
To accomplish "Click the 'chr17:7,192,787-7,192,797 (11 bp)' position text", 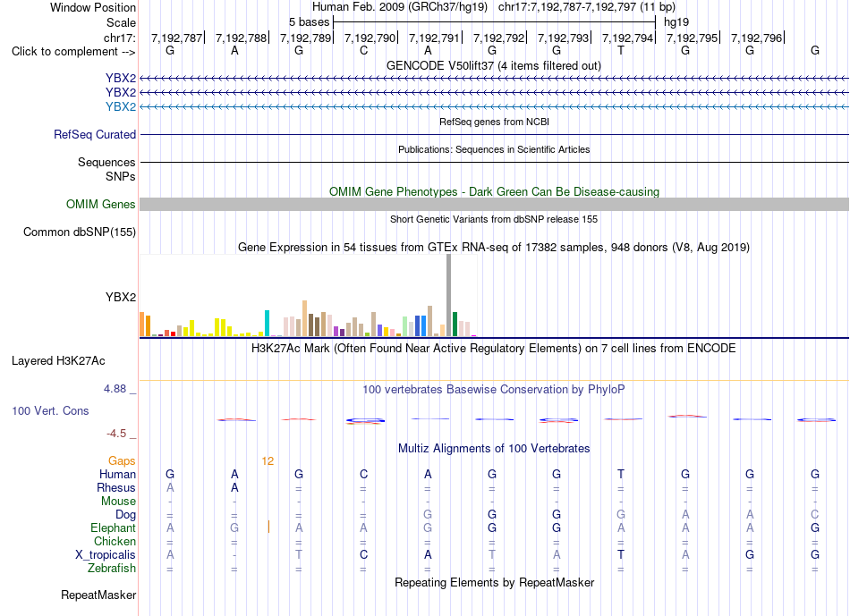I will click(587, 7).
